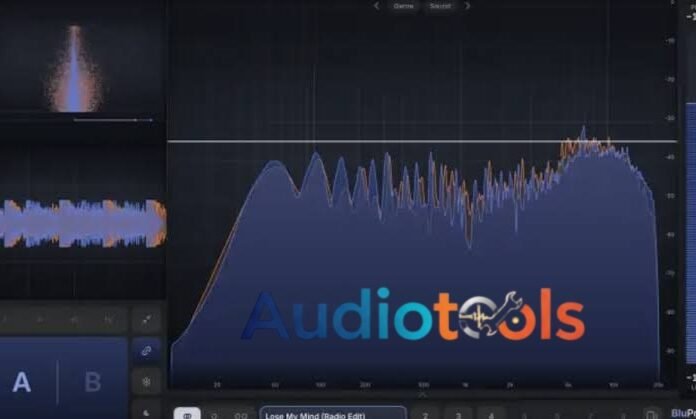This screenshot has height=419, width=696.
Task: Select reference slot 4
Action: [x=491, y=415]
